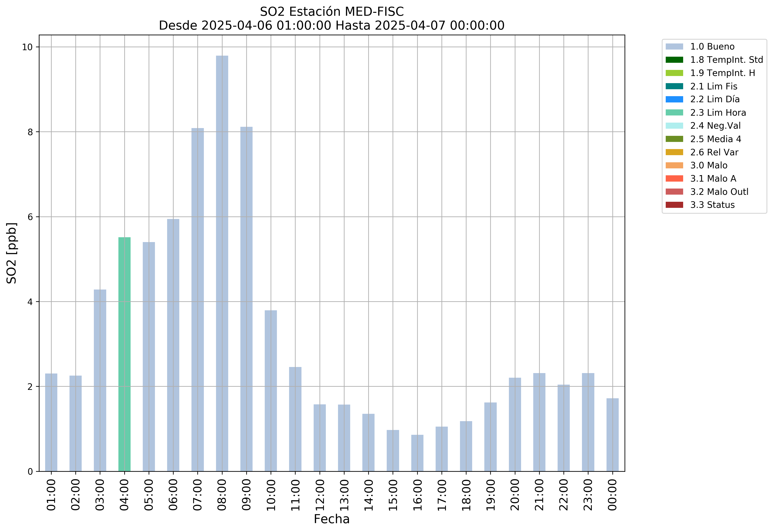Image resolution: width=773 pixels, height=532 pixels.
Task: Click the 16:00 bar
Action: click(x=417, y=453)
